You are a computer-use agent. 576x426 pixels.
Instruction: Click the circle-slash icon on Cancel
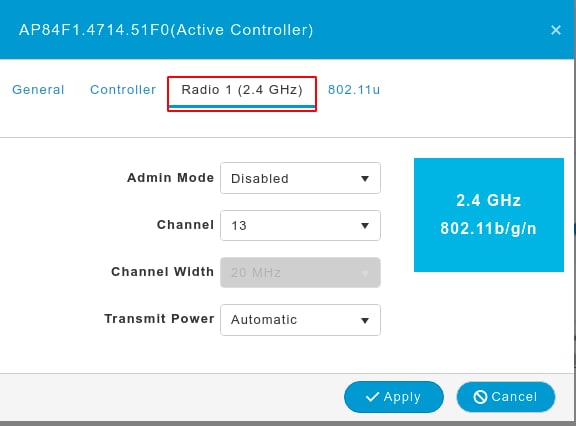pyautogui.click(x=480, y=397)
